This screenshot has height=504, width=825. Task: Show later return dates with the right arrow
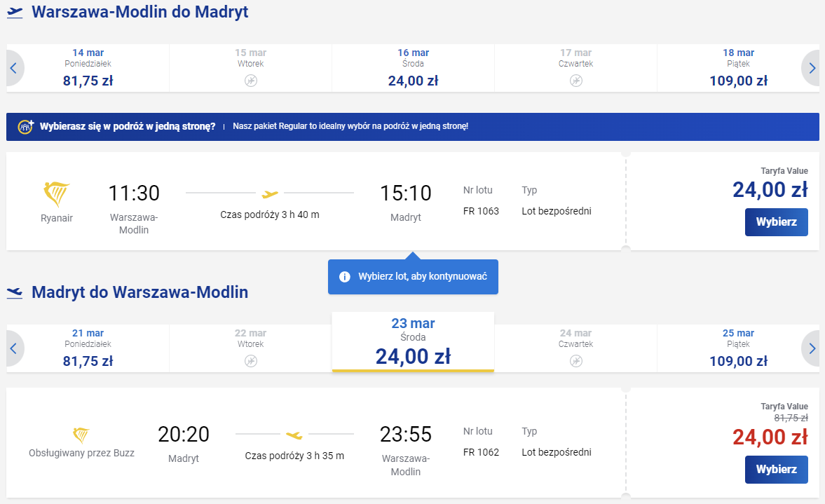click(x=811, y=348)
